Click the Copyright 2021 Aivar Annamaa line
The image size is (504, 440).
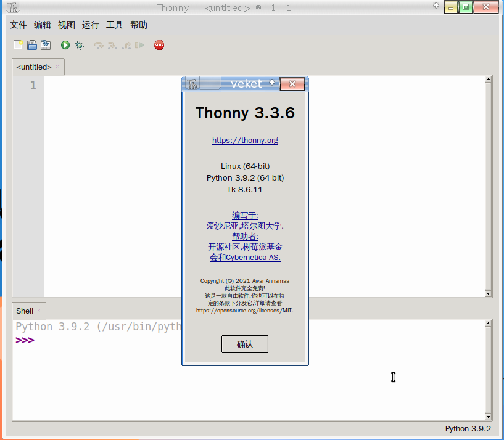[x=245, y=281]
